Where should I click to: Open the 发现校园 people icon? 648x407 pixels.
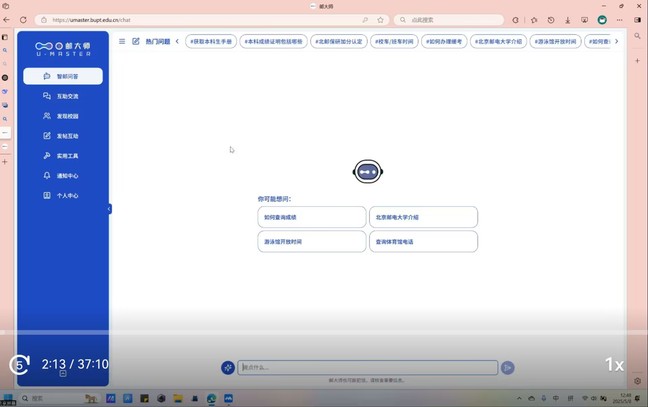[x=47, y=116]
